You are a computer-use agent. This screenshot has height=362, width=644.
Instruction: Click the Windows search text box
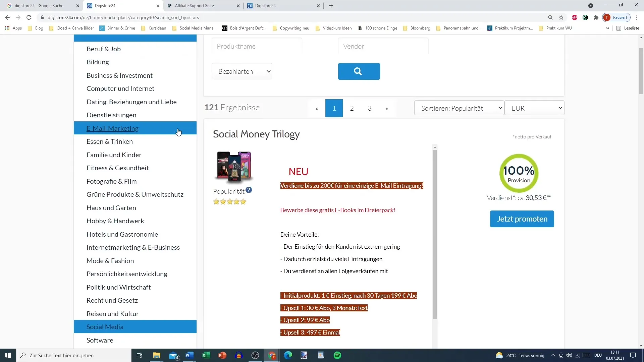tap(74, 355)
